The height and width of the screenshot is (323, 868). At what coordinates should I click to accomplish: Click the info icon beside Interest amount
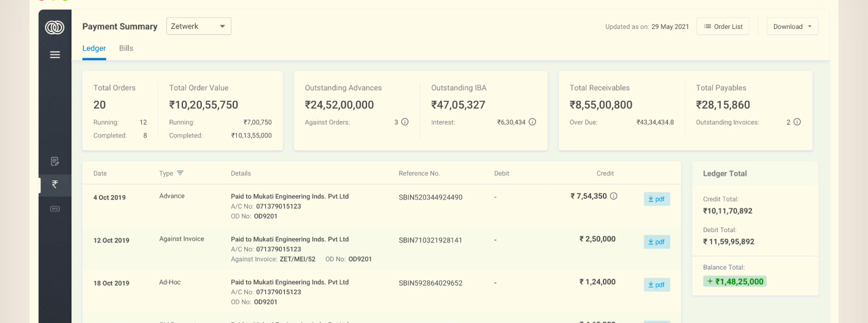pos(532,122)
